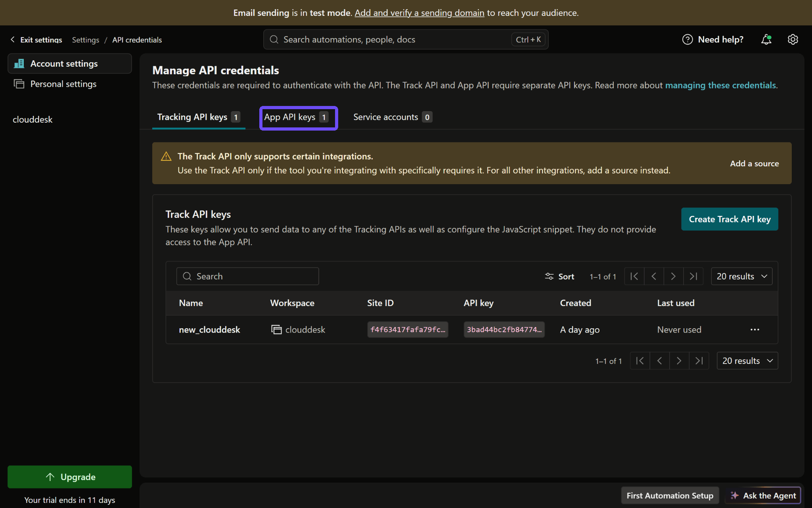Go to previous page in top pagination
Image resolution: width=812 pixels, height=508 pixels.
tap(654, 276)
